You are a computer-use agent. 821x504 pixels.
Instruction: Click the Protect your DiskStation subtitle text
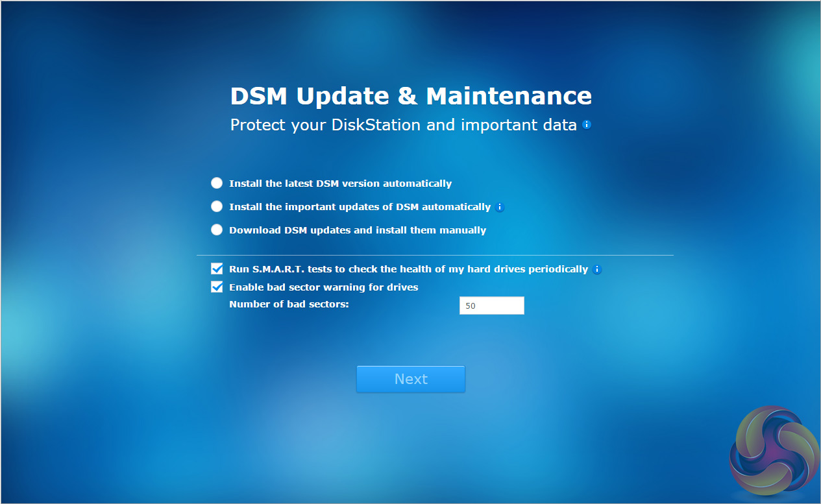click(404, 125)
